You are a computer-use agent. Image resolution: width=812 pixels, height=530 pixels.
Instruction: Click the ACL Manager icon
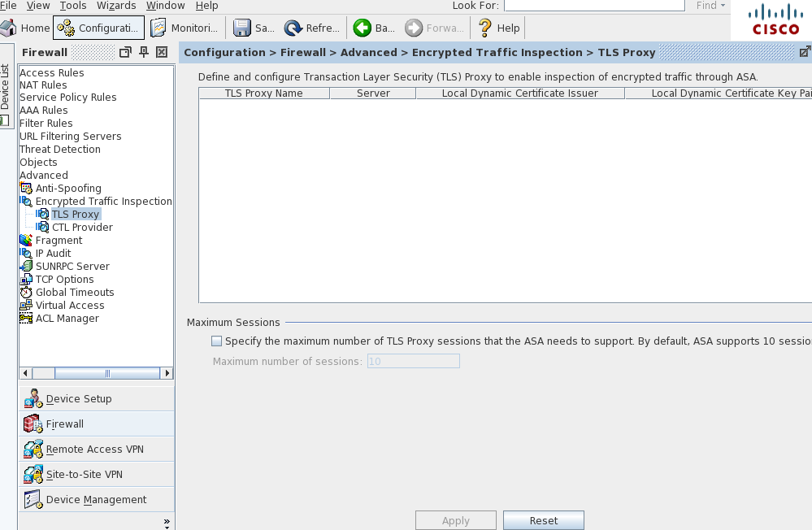point(26,318)
